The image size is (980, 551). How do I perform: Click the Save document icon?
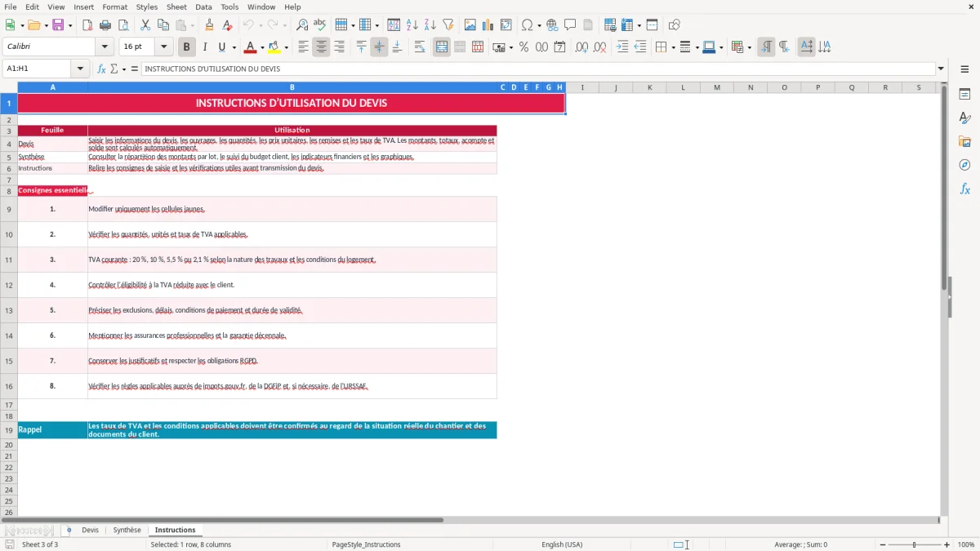point(59,25)
